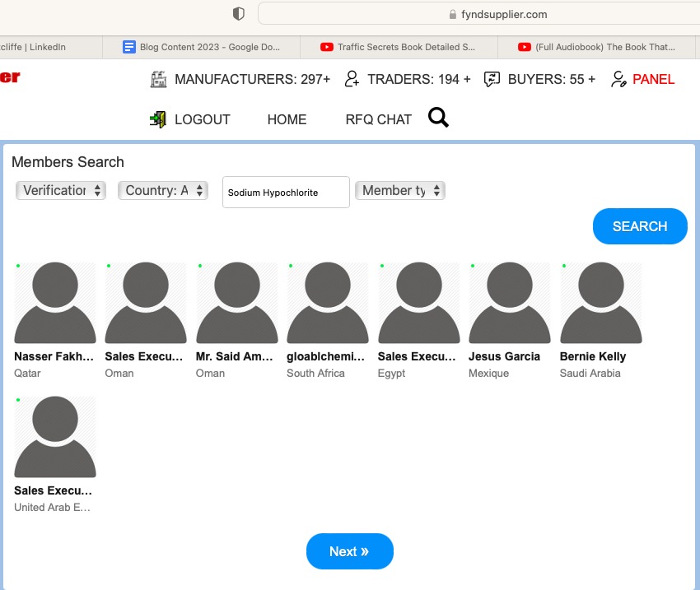The image size is (700, 590).
Task: Switch to Traffic Secrets Book tab
Action: (x=399, y=47)
